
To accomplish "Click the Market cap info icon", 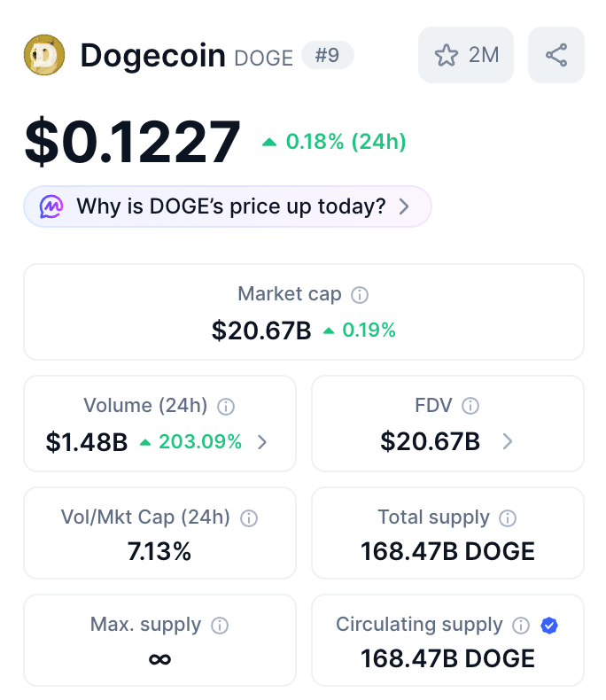I will coord(360,295).
